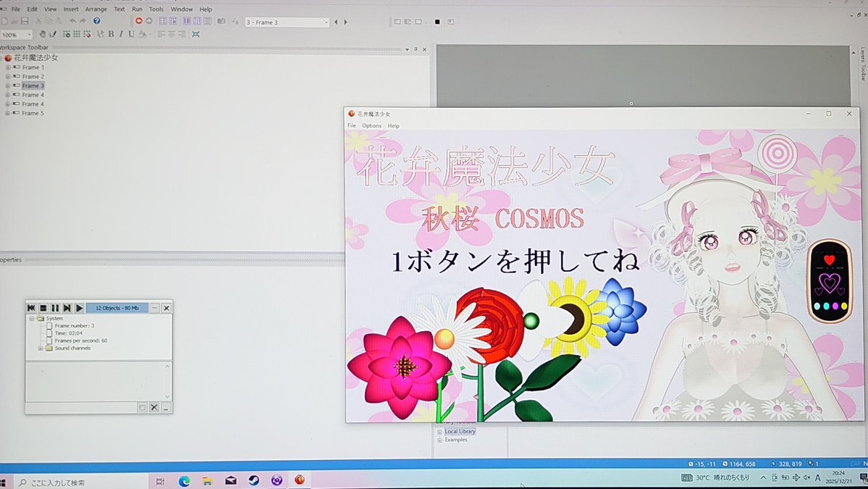868x489 pixels.
Task: Open the File menu in Fusion editor
Action: point(16,9)
